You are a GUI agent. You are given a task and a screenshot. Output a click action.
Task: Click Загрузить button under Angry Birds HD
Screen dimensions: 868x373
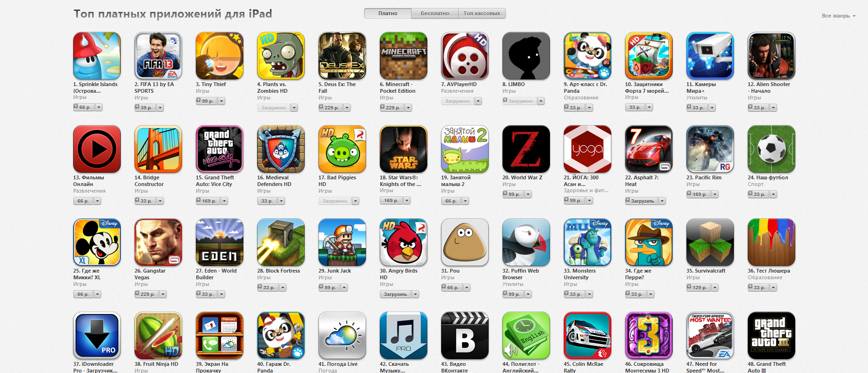tap(395, 294)
